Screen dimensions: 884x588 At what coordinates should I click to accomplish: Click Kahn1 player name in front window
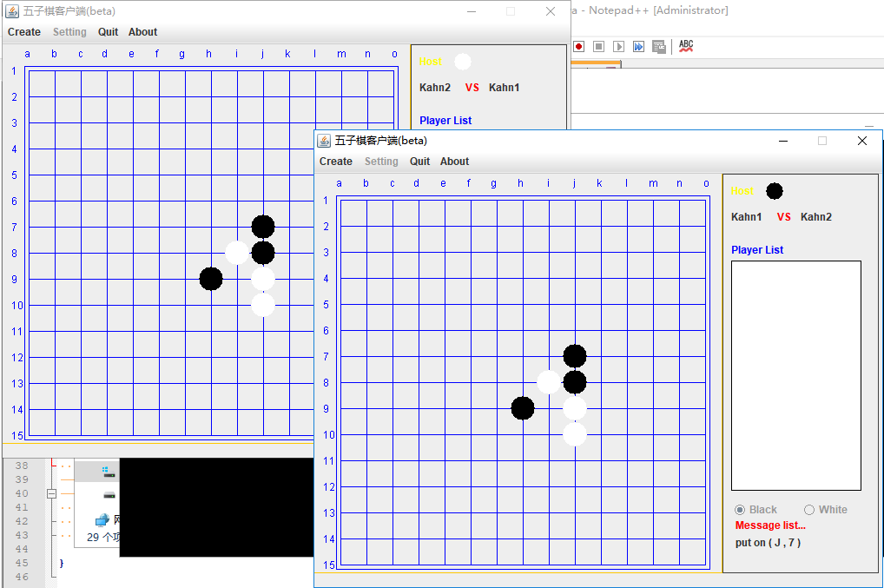[746, 217]
